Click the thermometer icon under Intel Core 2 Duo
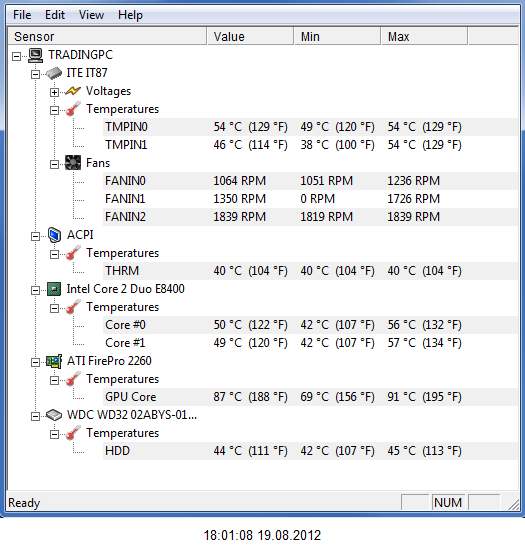This screenshot has width=525, height=552. (x=73, y=307)
